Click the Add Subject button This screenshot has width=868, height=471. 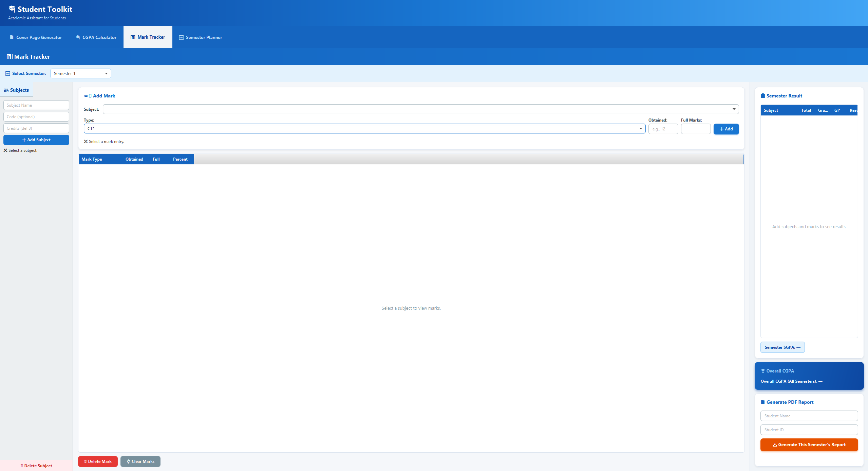coord(36,140)
